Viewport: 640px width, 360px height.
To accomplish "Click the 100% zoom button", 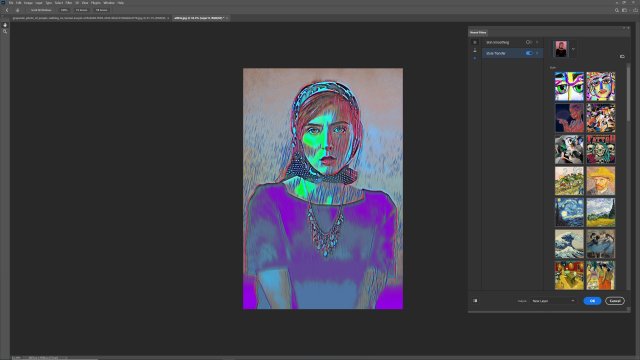I will (x=64, y=10).
